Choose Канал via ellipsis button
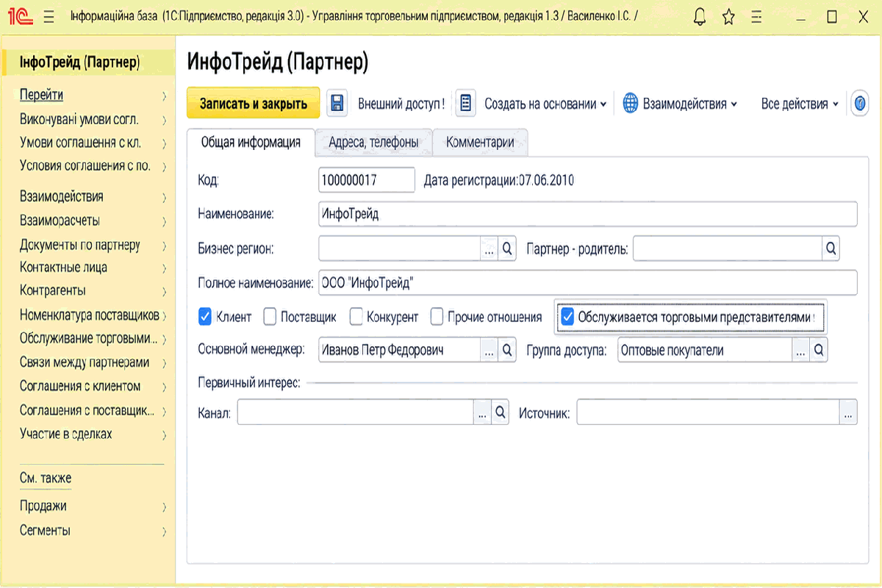This screenshot has height=588, width=882. point(482,413)
